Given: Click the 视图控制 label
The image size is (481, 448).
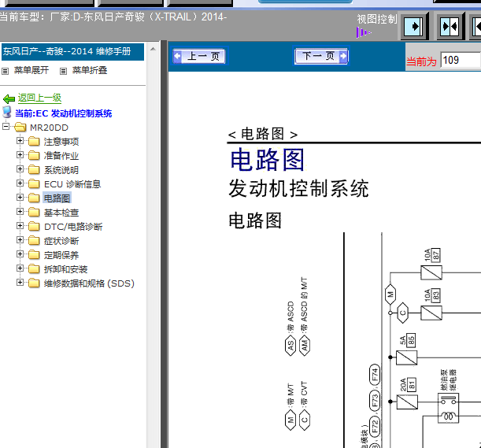Looking at the screenshot, I should pyautogui.click(x=377, y=19).
